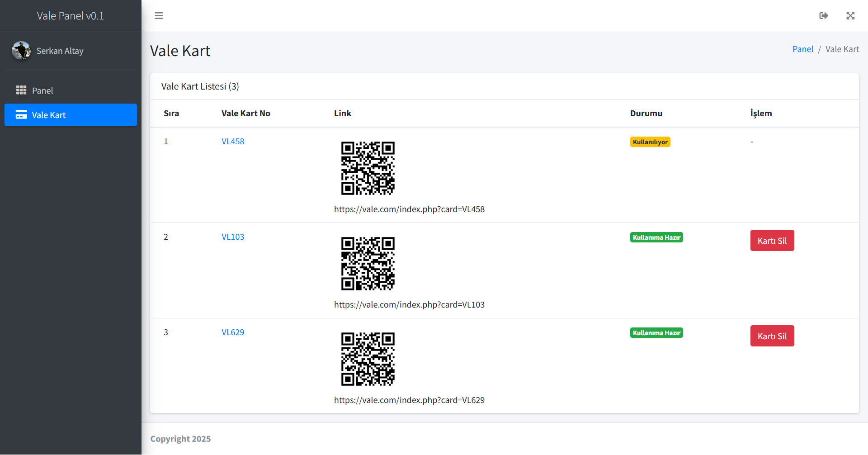Screen dimensions: 868x455
Task: Go to Panel via the breadcrumb link
Action: pyautogui.click(x=802, y=49)
